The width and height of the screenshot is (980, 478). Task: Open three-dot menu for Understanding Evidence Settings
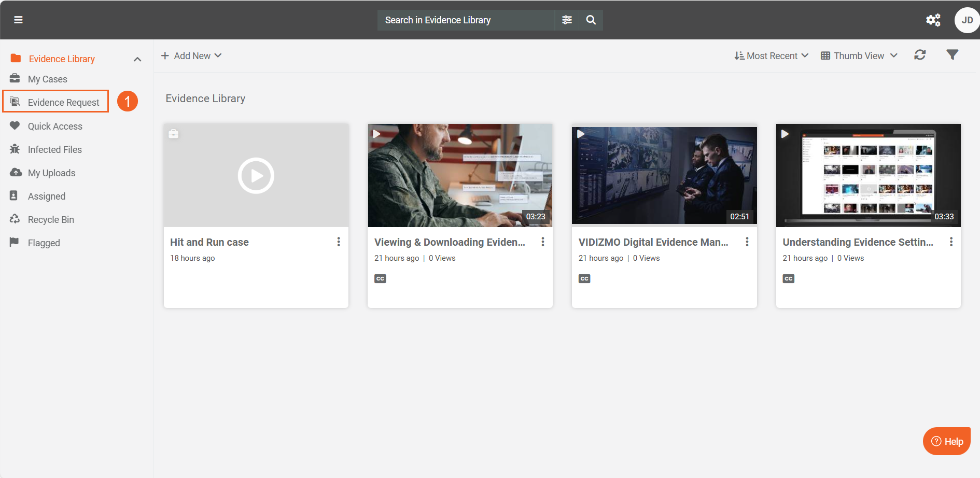tap(951, 242)
